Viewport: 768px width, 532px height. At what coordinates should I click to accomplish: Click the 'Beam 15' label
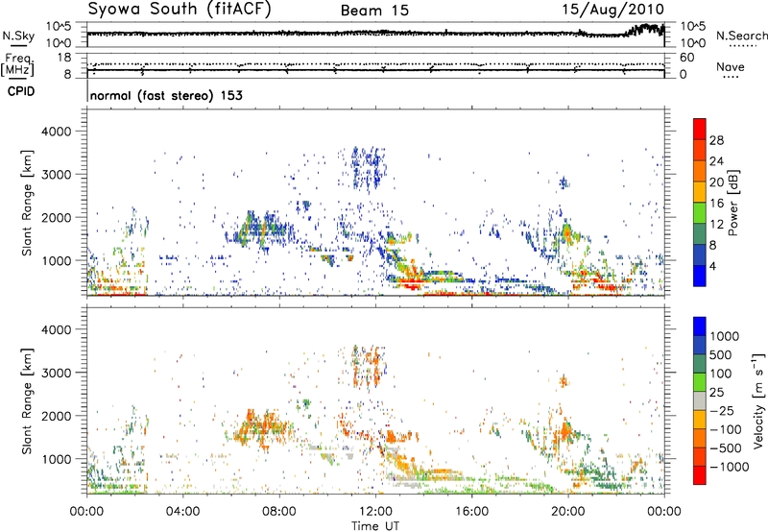click(x=374, y=11)
